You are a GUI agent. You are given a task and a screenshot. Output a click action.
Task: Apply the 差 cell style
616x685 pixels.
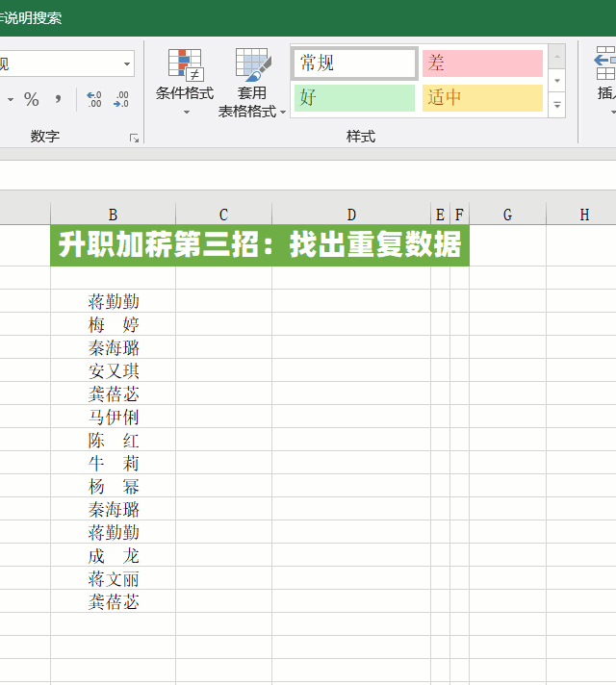[482, 63]
